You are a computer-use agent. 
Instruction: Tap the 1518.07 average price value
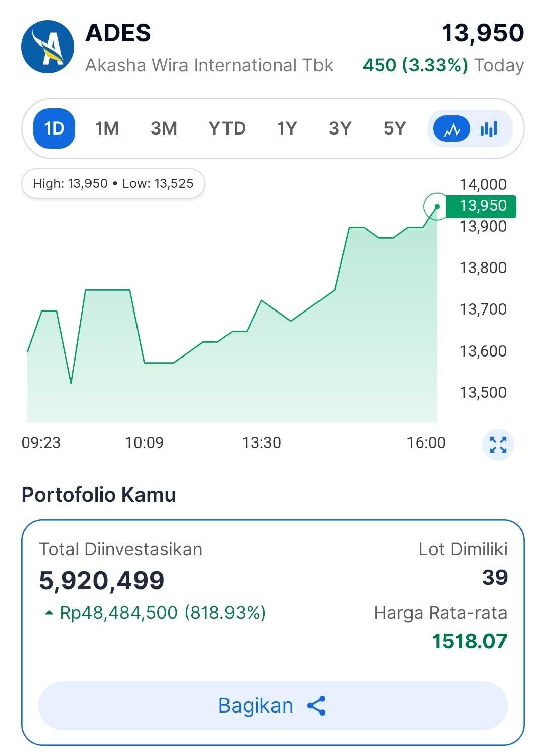[x=469, y=641]
